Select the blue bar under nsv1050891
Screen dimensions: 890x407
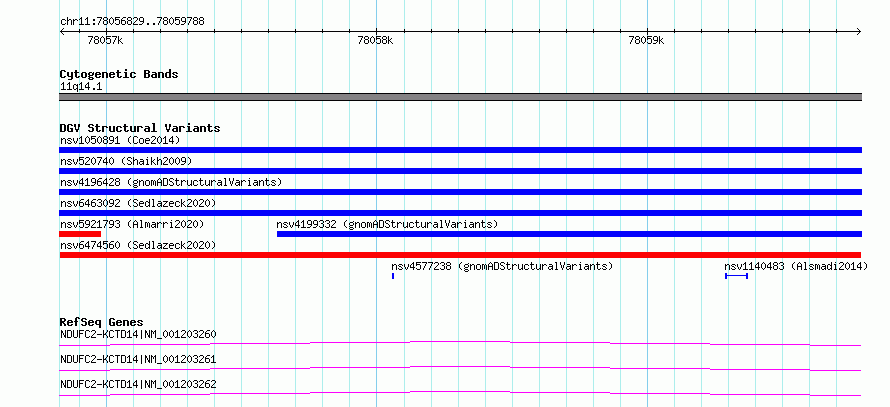(460, 150)
